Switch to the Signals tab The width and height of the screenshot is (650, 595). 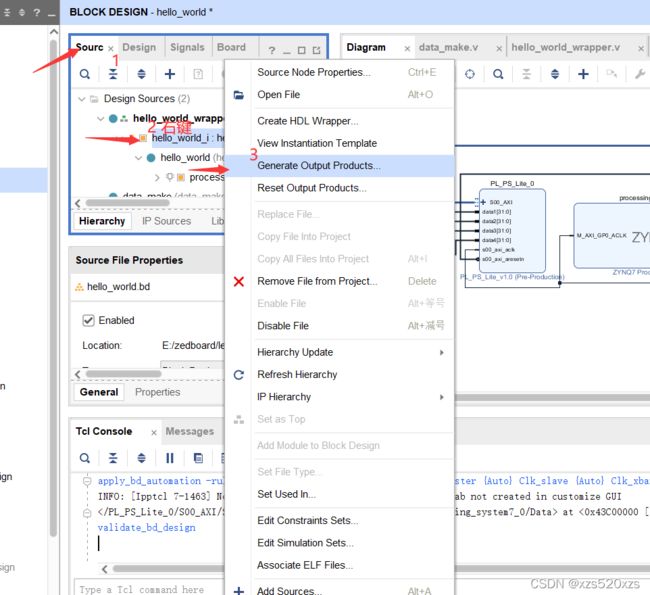point(187,48)
